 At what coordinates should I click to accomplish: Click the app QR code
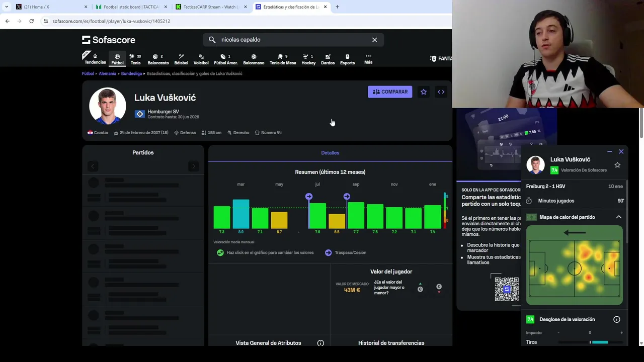(507, 289)
